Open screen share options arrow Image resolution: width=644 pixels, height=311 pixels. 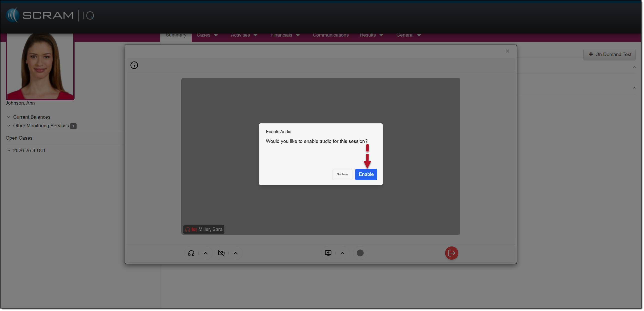point(342,253)
